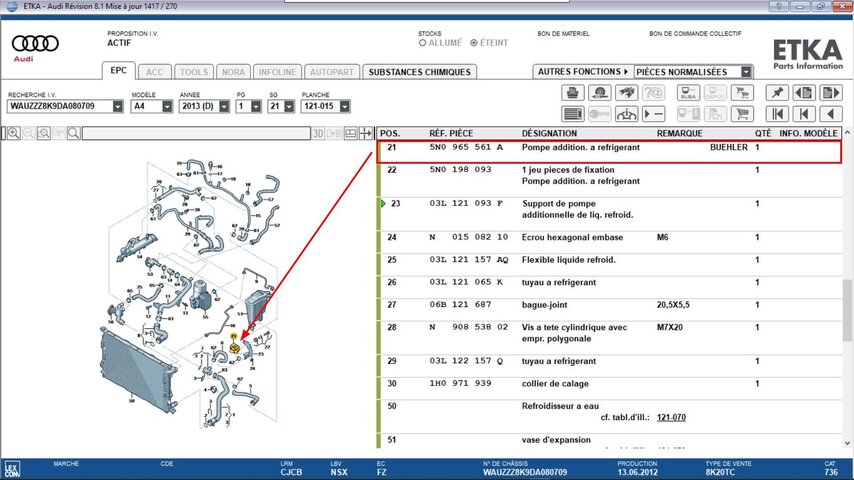This screenshot has height=480, width=854.
Task: Go to previous illustration page icon
Action: (x=804, y=93)
